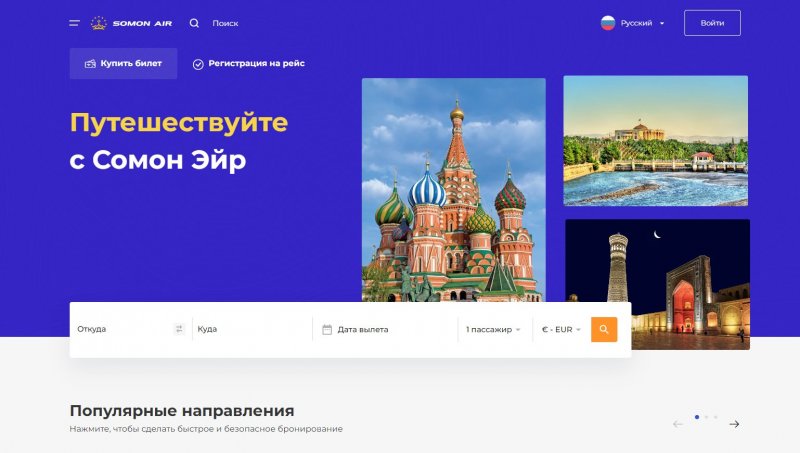Go to previous destinations with left arrow
Viewport: 800px width, 453px height.
[678, 424]
